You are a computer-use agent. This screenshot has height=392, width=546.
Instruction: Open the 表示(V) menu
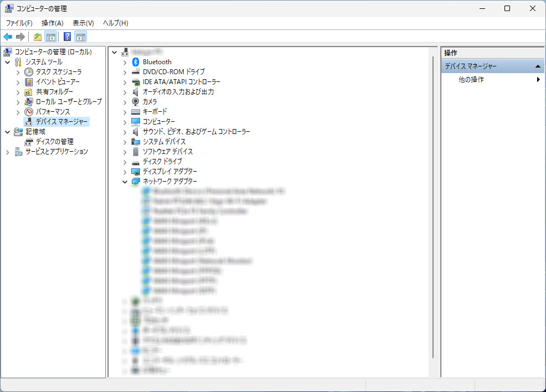[83, 23]
